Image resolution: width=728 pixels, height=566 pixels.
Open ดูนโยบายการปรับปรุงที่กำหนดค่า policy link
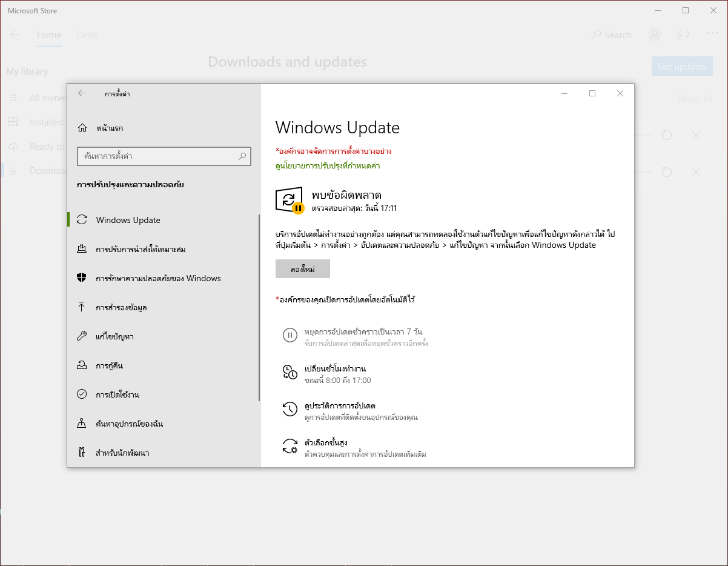point(328,165)
